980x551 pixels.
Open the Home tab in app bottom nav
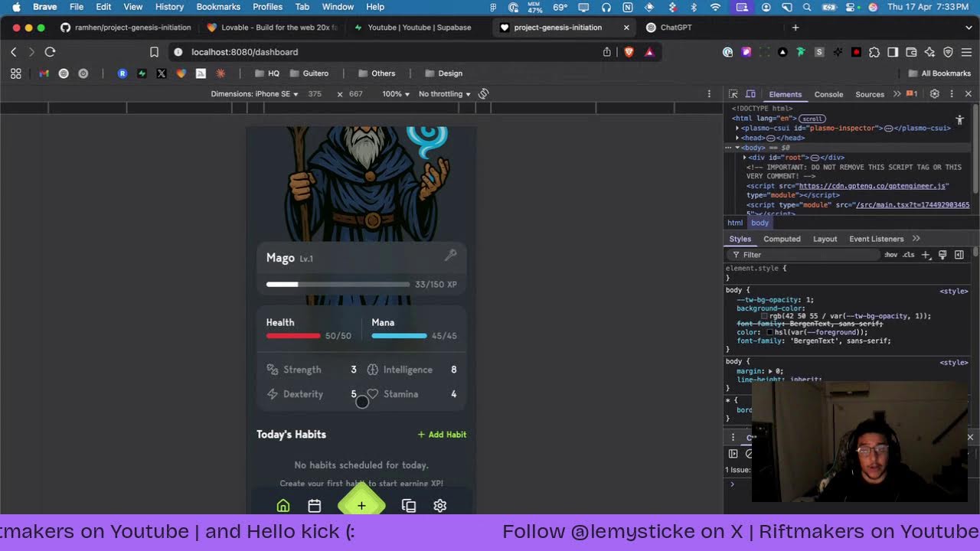tap(283, 506)
